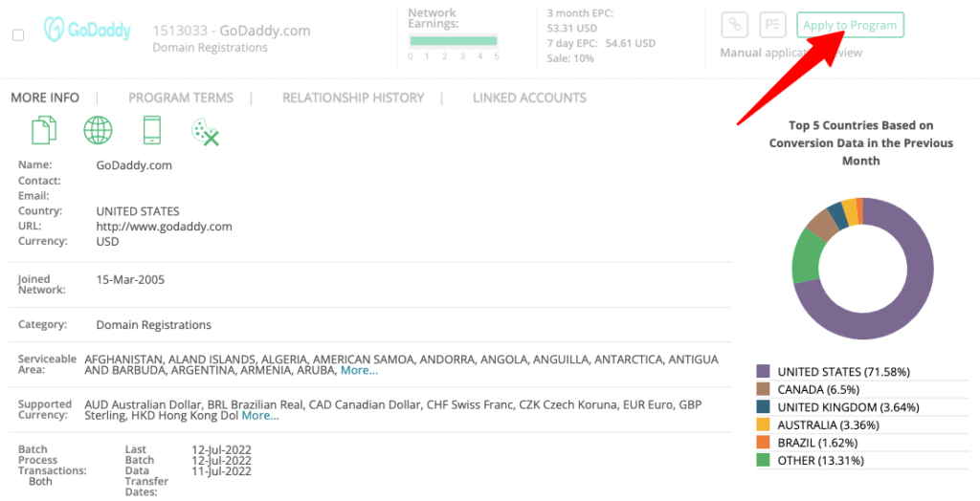Open the Relationship History tab
This screenshot has height=501, width=980.
pos(353,98)
